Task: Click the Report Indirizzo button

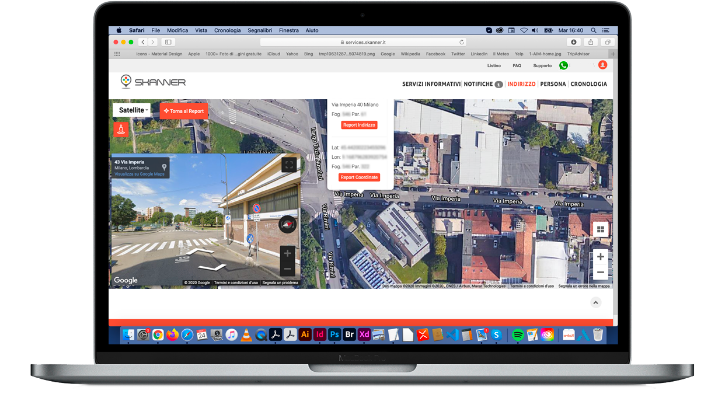Action: click(x=359, y=125)
